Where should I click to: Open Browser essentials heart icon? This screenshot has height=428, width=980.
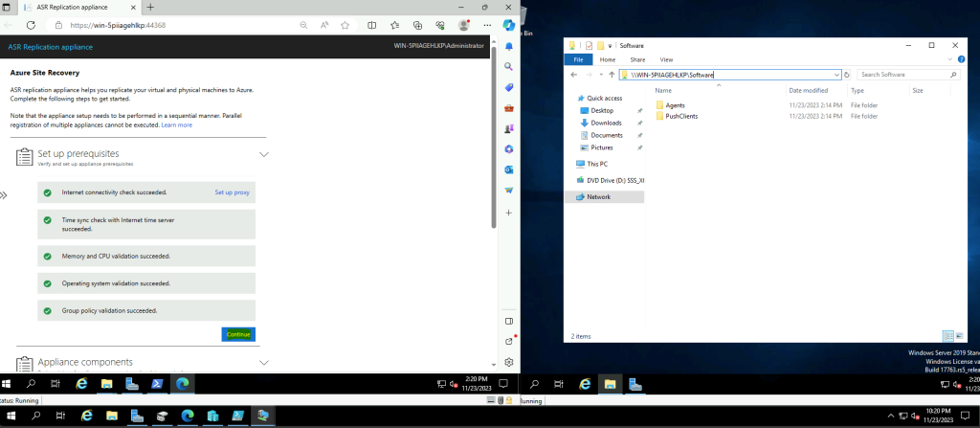440,26
